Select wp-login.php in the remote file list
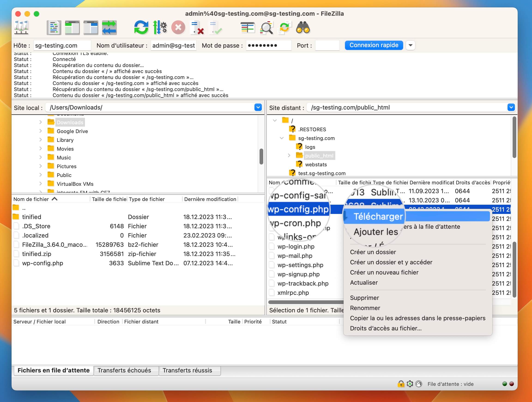532x402 pixels. click(296, 246)
